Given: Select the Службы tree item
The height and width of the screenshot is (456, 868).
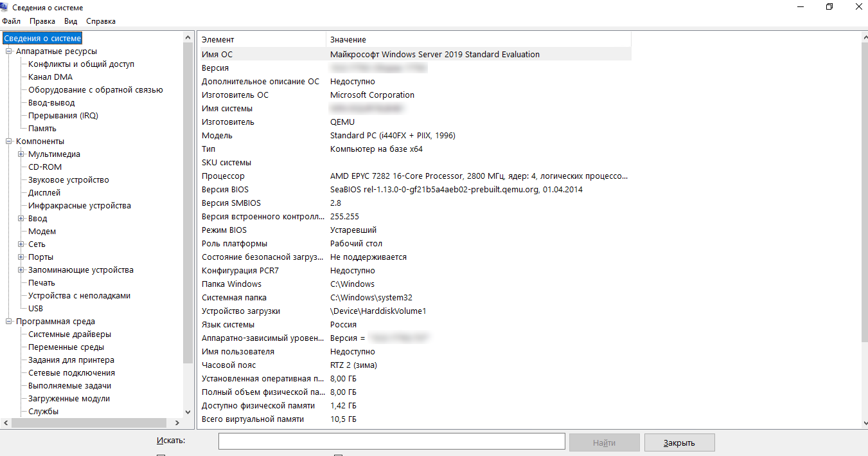Looking at the screenshot, I should 43,412.
